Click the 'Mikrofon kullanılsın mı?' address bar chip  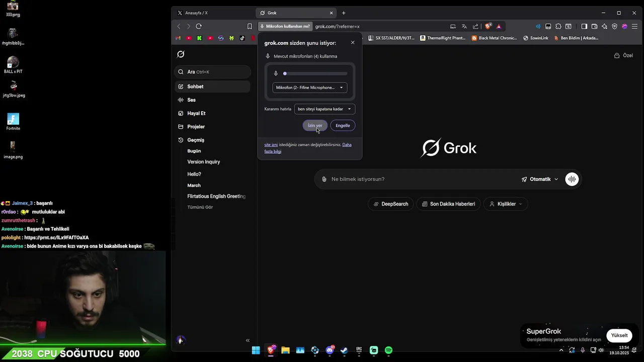point(285,26)
